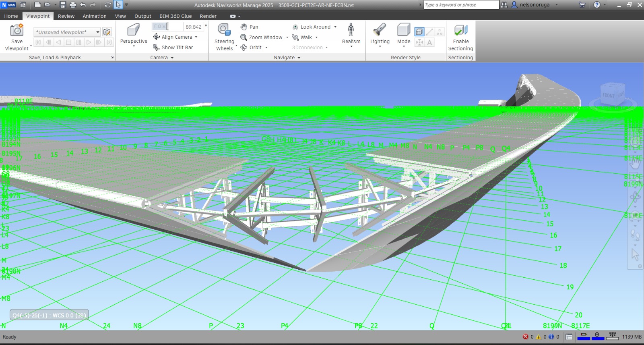Screen dimensions: 644x345
Task: Switch to the Render tab
Action: tap(208, 16)
